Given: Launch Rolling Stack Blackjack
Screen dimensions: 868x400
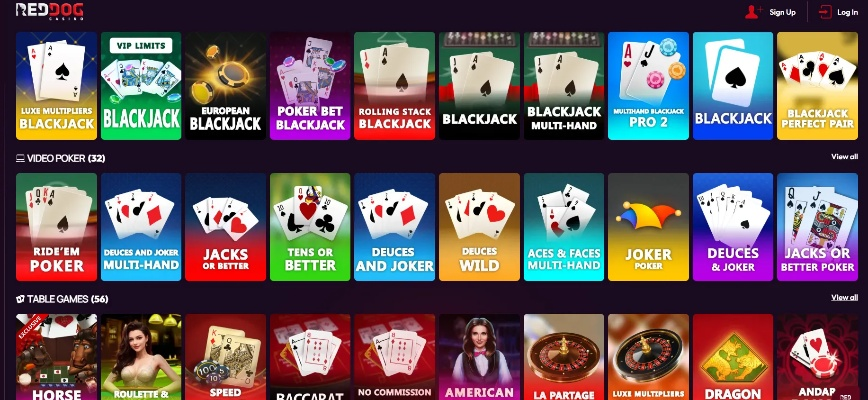Looking at the screenshot, I should tap(394, 86).
